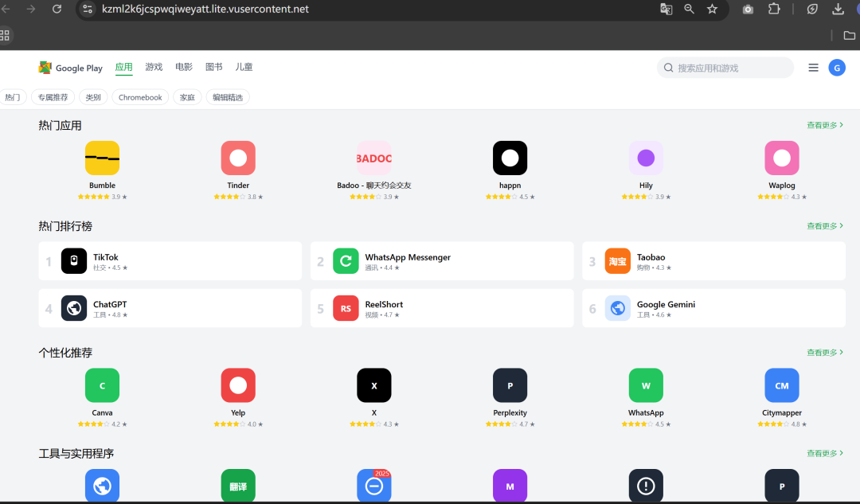Switch to the 游戏 tab

click(154, 67)
